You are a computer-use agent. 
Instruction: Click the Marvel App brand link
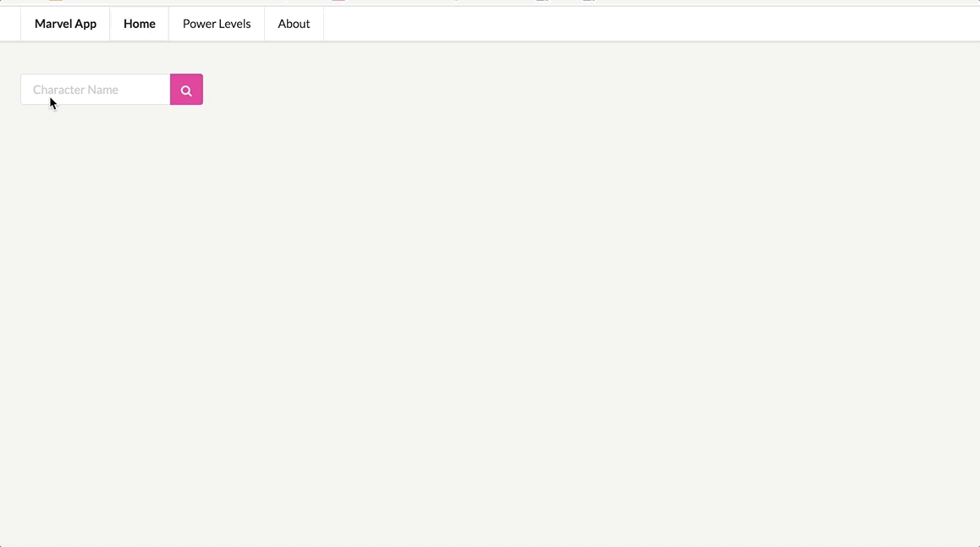click(x=66, y=24)
